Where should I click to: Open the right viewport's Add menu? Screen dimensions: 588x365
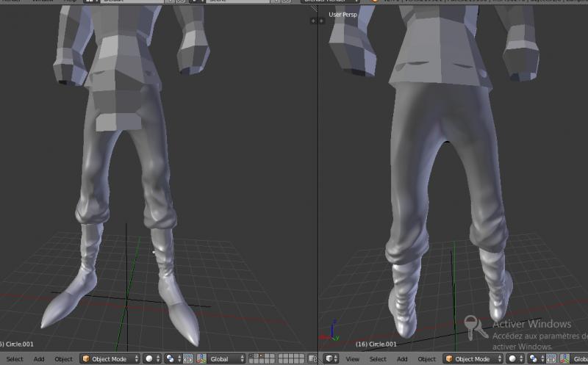(402, 359)
